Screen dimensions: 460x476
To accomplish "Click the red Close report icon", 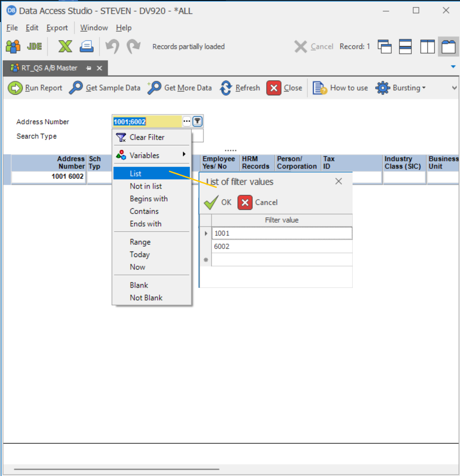I will click(x=274, y=88).
